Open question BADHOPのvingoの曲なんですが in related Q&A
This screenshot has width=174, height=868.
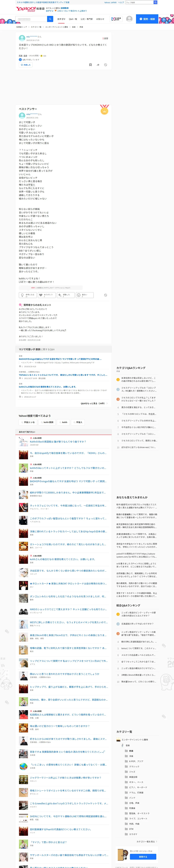pyautogui.click(x=60, y=359)
